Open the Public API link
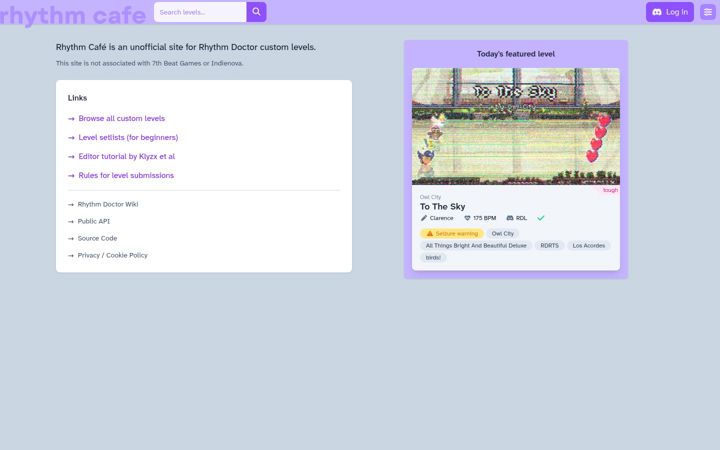720x450 pixels. tap(94, 221)
